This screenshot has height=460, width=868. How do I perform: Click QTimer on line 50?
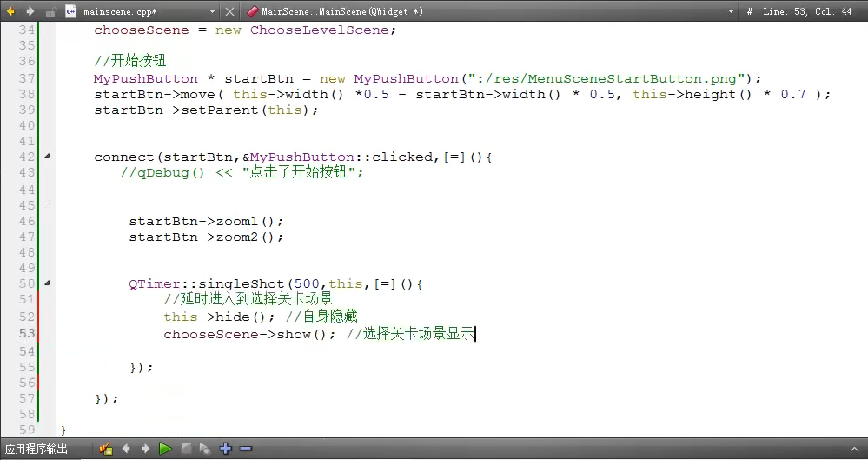(x=155, y=284)
